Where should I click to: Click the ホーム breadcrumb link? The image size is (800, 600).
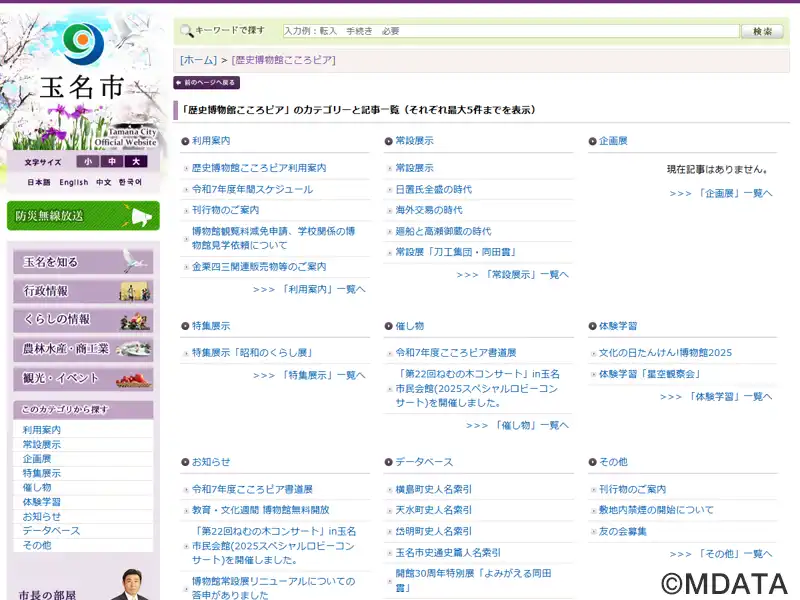click(199, 60)
